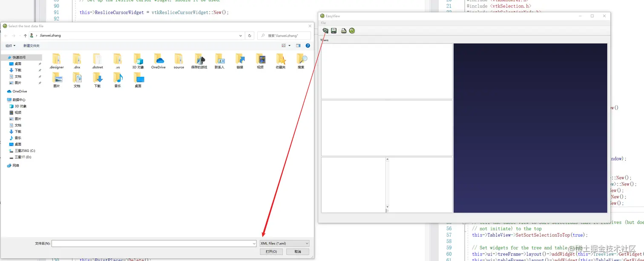644x261 pixels.
Task: Select OneDrive in the navigation pane
Action: point(19,91)
